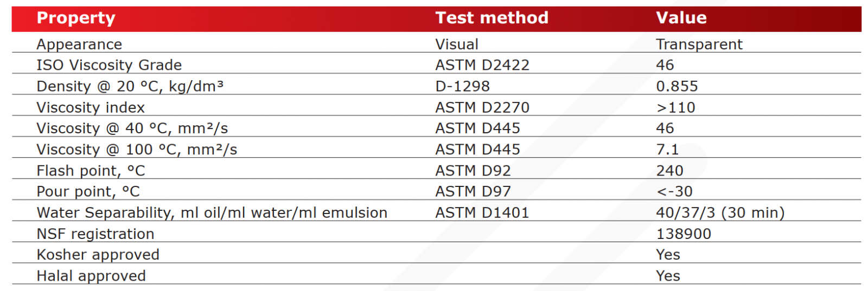This screenshot has width=868, height=291.
Task: Click the 40/37/3 (30 min) value
Action: coord(720,212)
